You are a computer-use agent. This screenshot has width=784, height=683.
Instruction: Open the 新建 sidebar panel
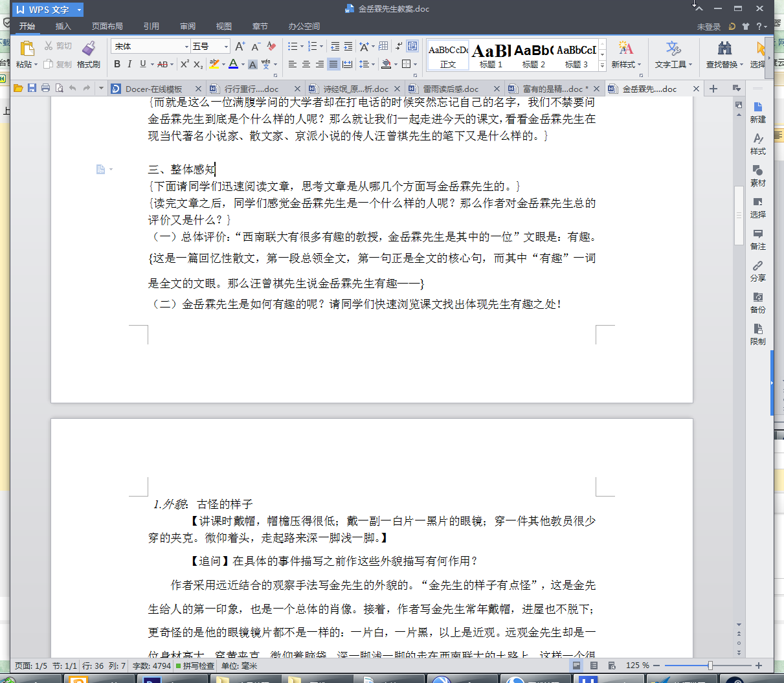[x=758, y=112]
